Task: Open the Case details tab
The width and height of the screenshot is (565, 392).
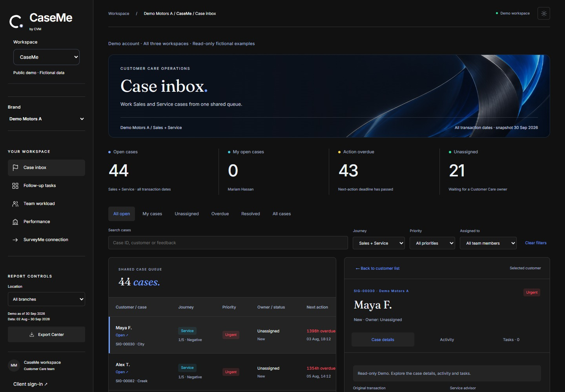Action: pos(383,339)
